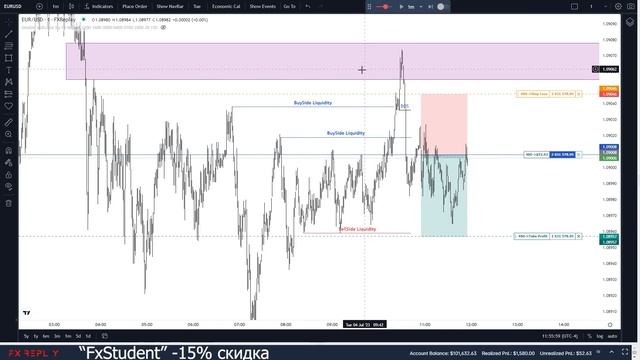Open the go-to-date calendar icon

coord(104,336)
